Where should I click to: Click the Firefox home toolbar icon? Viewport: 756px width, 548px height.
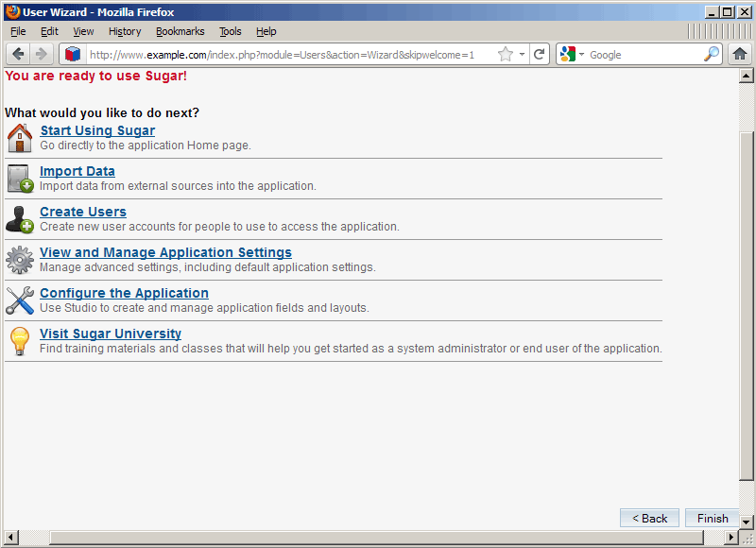(740, 54)
